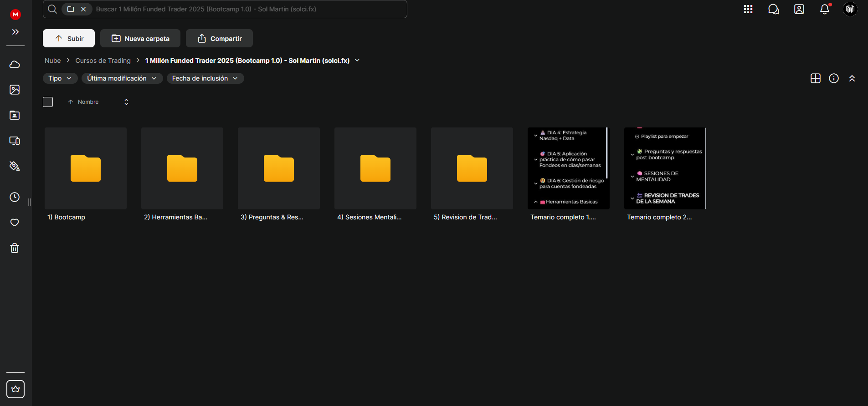
Task: Open the chat bubble icon
Action: coord(774,9)
